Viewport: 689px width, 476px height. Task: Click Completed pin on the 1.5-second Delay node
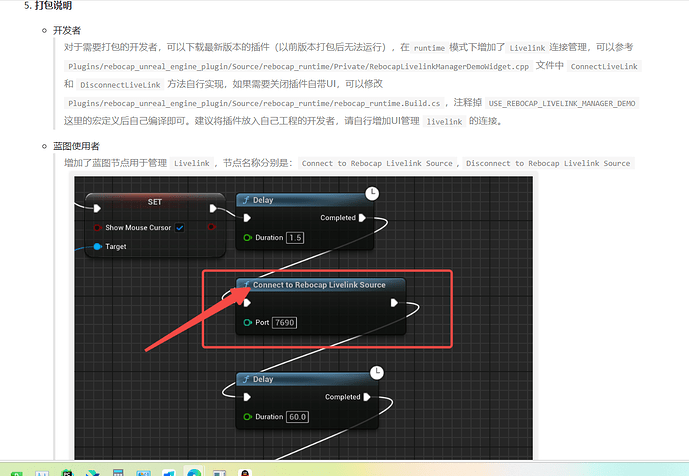(362, 218)
